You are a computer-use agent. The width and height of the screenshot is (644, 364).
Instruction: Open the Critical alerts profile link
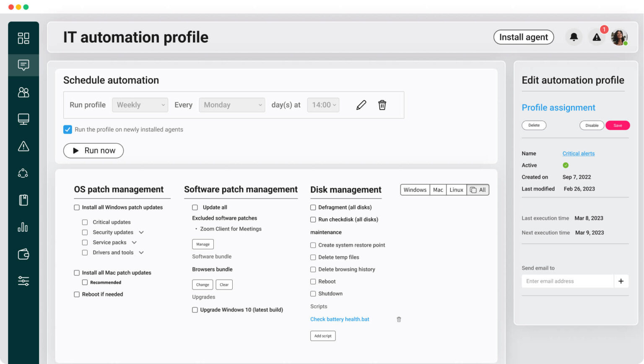click(x=579, y=153)
